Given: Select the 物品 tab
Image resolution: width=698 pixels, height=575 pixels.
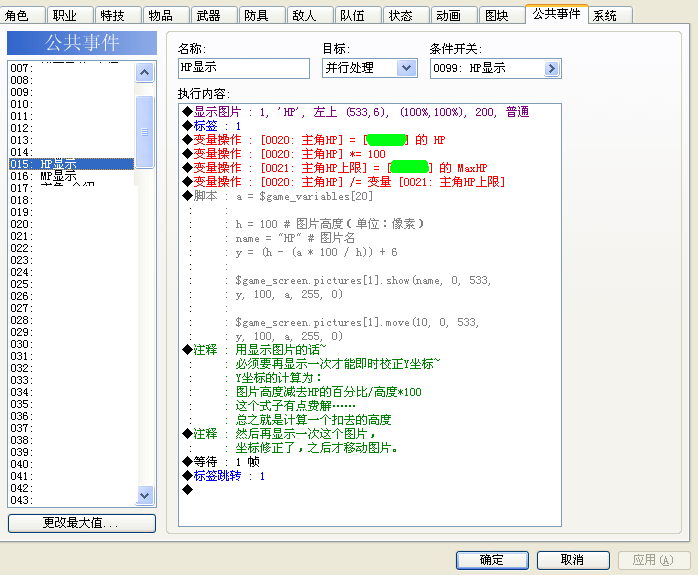Looking at the screenshot, I should [x=166, y=16].
